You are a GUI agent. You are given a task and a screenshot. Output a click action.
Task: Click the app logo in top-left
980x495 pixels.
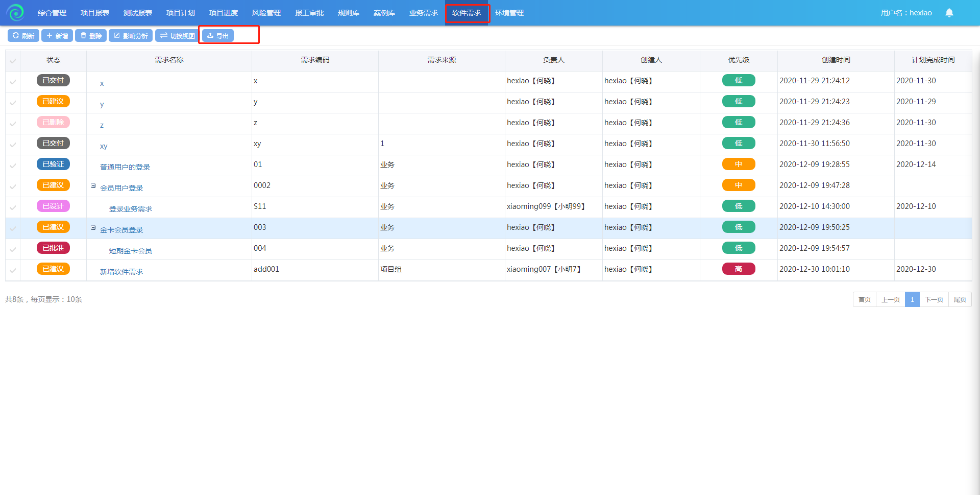(x=15, y=12)
